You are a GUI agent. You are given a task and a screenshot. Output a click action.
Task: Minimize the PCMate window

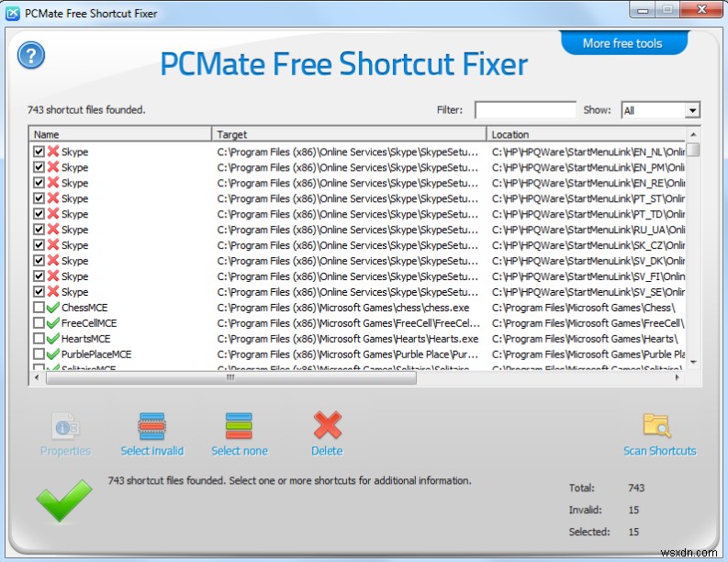(643, 10)
